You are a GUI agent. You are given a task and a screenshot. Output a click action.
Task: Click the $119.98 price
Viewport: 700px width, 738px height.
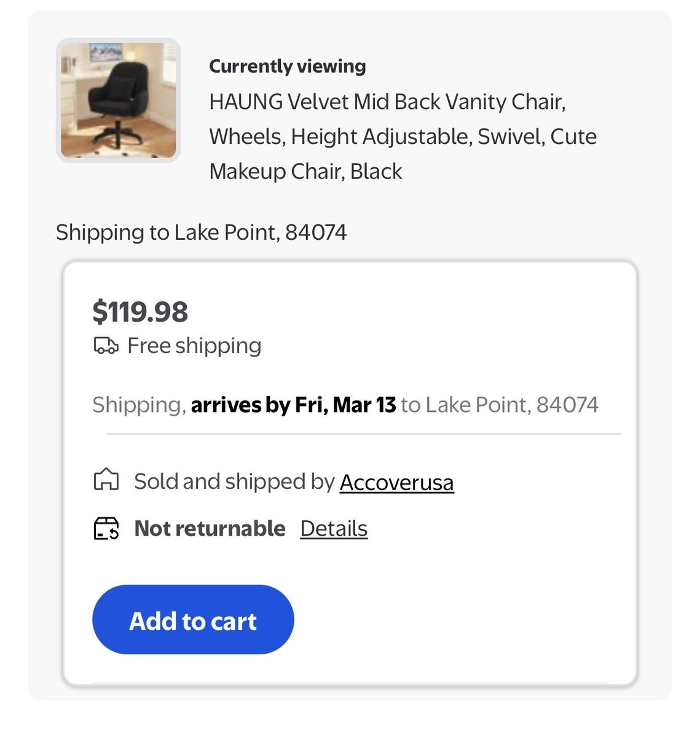coord(140,311)
